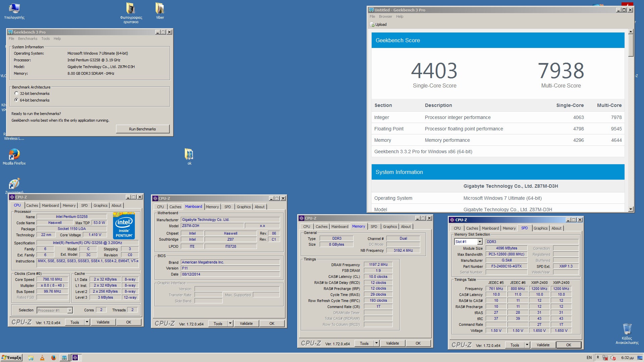Click Validate in CPU-Z CPU window
The width and height of the screenshot is (644, 362).
click(x=103, y=322)
